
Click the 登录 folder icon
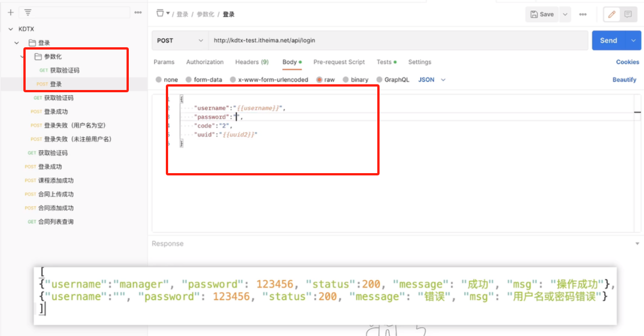[32, 43]
